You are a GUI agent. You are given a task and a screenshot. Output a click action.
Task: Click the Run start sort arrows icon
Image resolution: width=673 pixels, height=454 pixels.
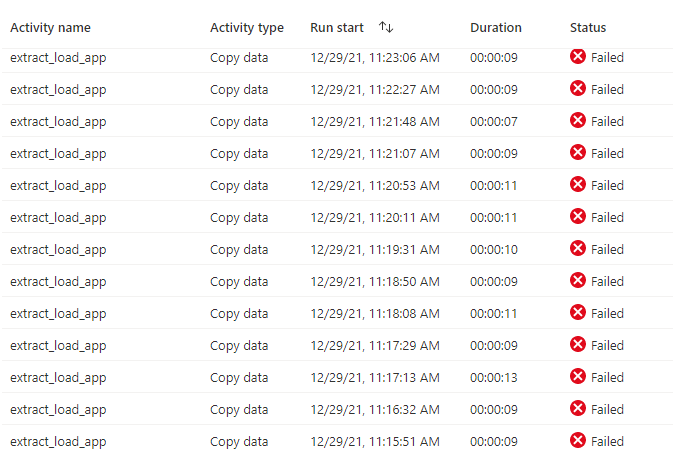tap(386, 27)
